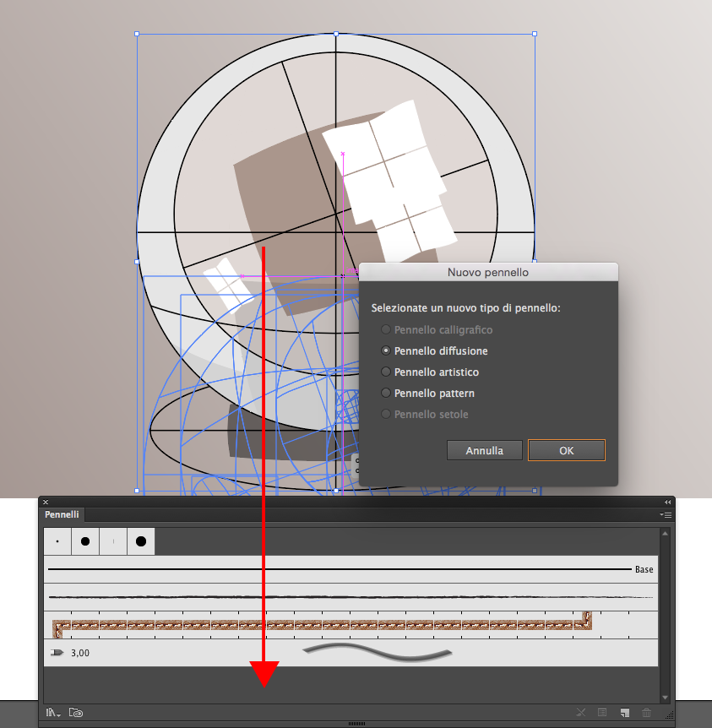Select the 3,00 bristle brush row

[x=351, y=653]
